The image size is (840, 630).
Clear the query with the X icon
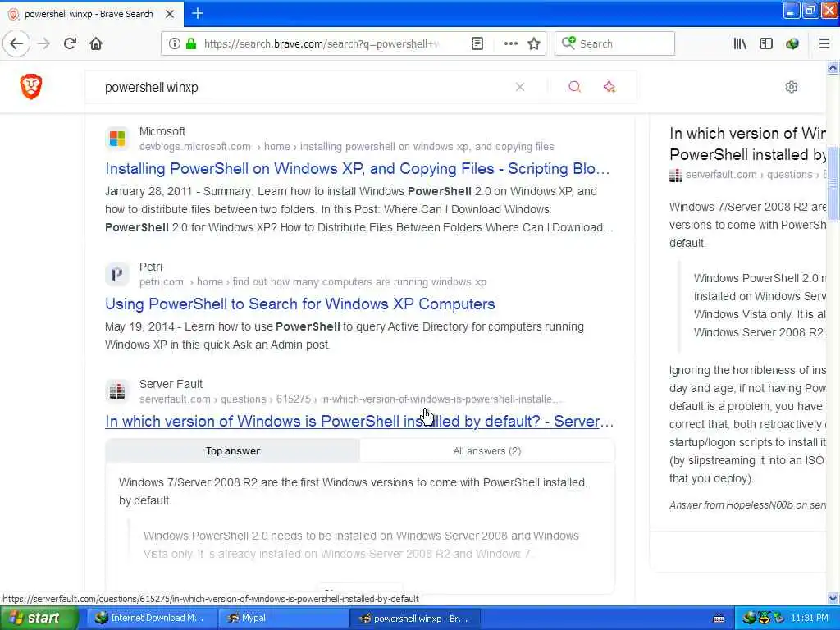519,87
